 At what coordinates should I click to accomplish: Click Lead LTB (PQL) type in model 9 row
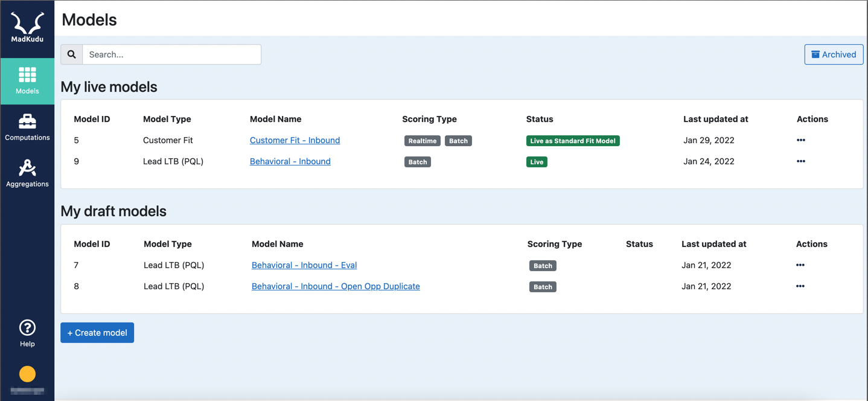[x=173, y=161]
